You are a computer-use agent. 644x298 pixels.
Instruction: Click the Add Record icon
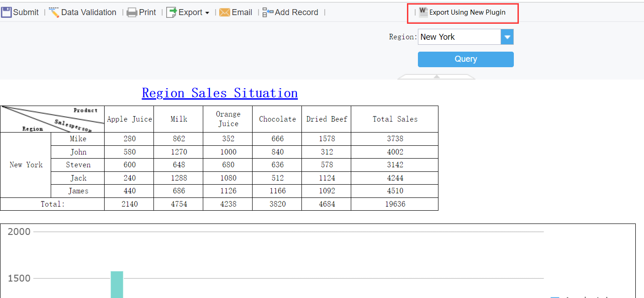coord(268,12)
